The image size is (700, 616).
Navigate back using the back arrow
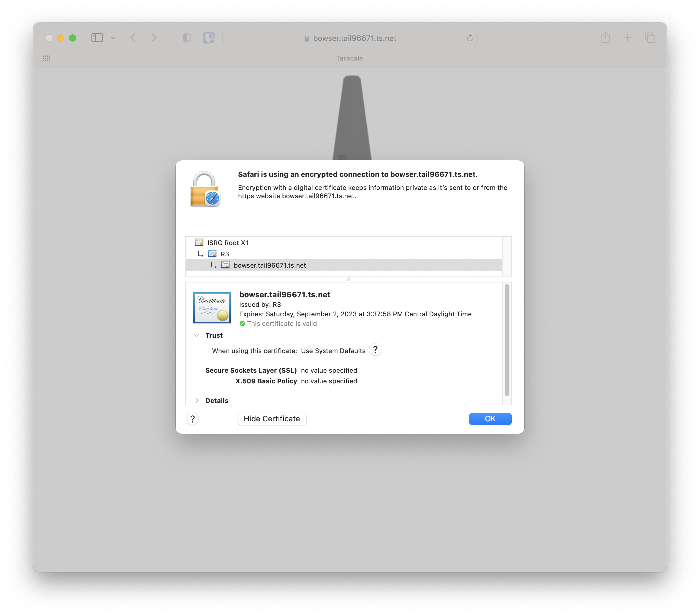click(x=133, y=38)
